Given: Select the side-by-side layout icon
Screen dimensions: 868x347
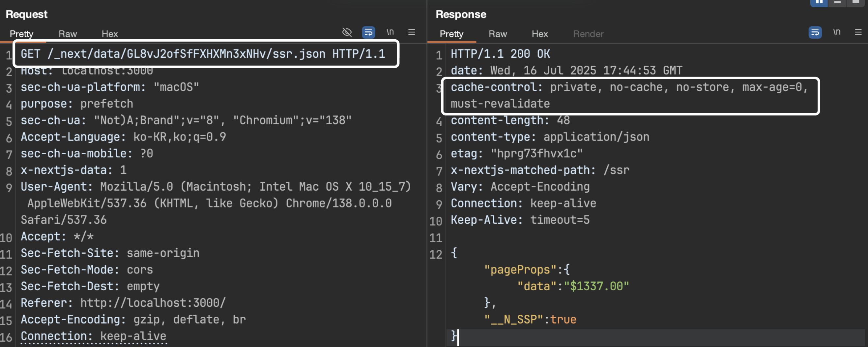Looking at the screenshot, I should pyautogui.click(x=819, y=3).
